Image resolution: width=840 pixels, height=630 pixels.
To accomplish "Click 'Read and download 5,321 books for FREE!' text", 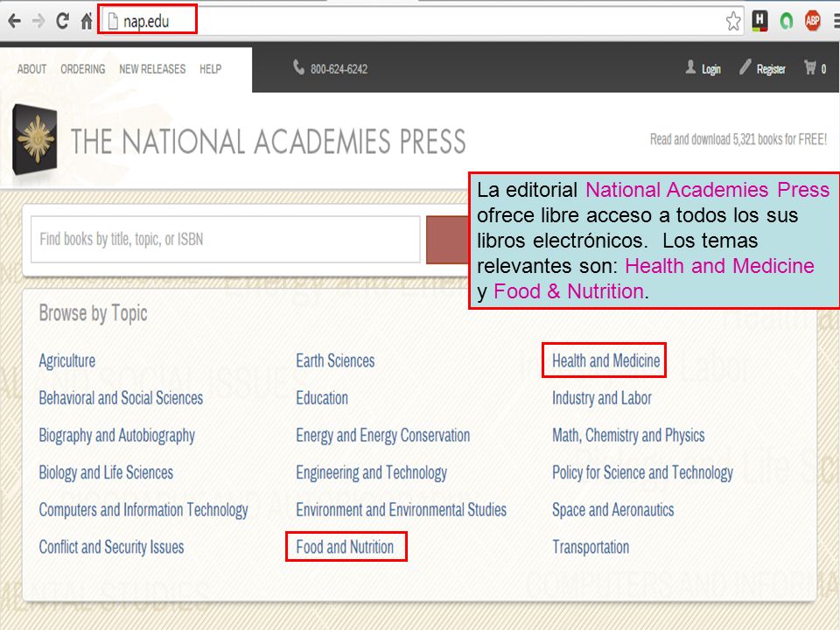I will click(x=738, y=140).
